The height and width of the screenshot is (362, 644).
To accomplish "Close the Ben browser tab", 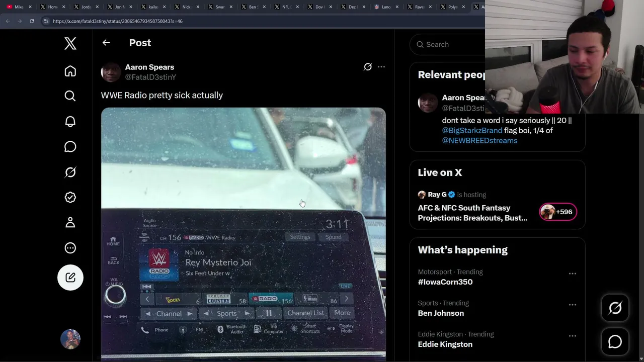I will coord(264,7).
